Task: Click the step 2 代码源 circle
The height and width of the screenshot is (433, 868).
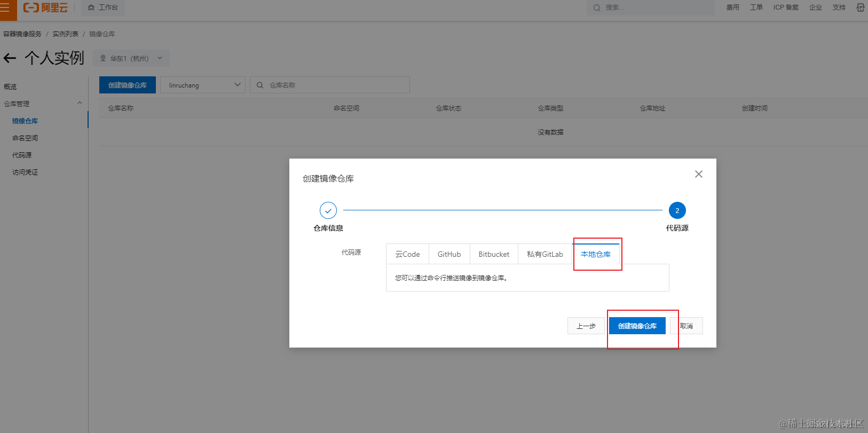Action: [677, 210]
